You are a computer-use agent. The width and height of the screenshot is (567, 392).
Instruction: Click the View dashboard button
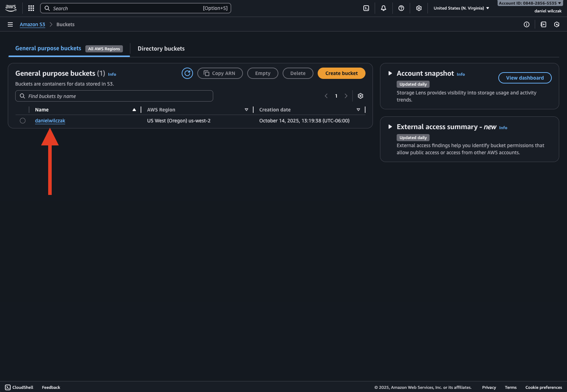tap(525, 78)
